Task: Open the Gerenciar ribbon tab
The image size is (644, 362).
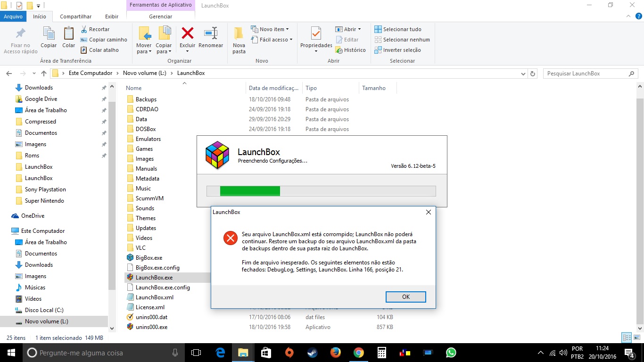Action: click(x=160, y=16)
